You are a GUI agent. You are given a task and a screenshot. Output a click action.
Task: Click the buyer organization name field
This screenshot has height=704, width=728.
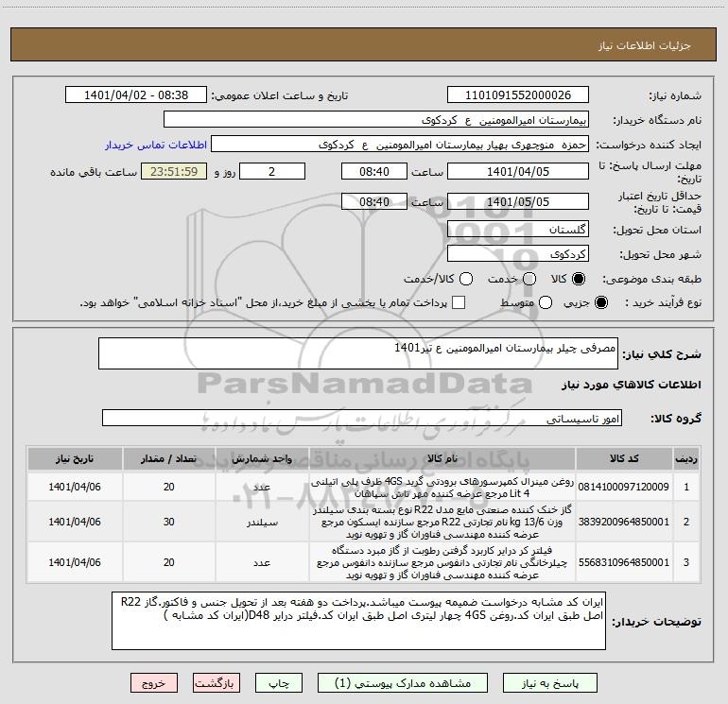pos(376,120)
